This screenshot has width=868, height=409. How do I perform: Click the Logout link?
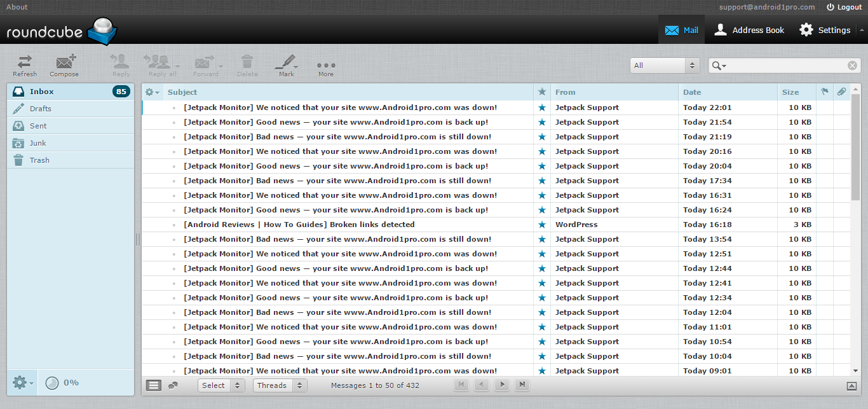click(x=844, y=7)
